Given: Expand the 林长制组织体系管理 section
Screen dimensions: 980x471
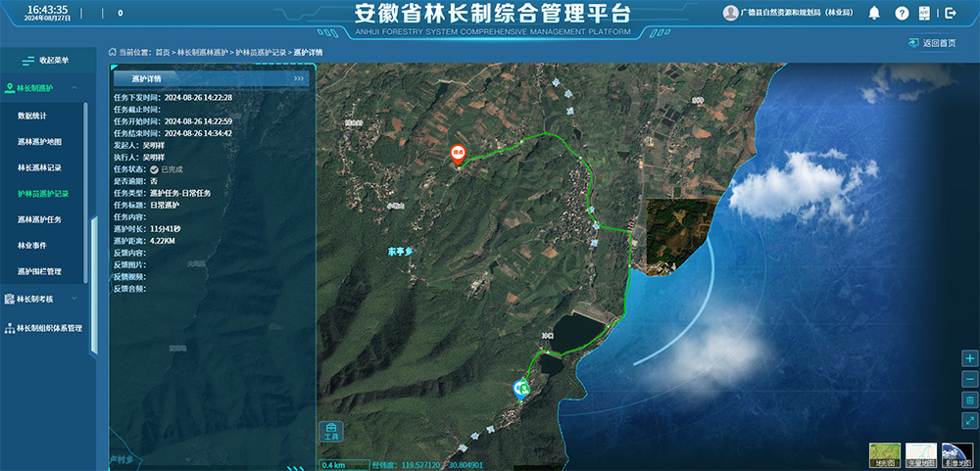Looking at the screenshot, I should [x=54, y=328].
